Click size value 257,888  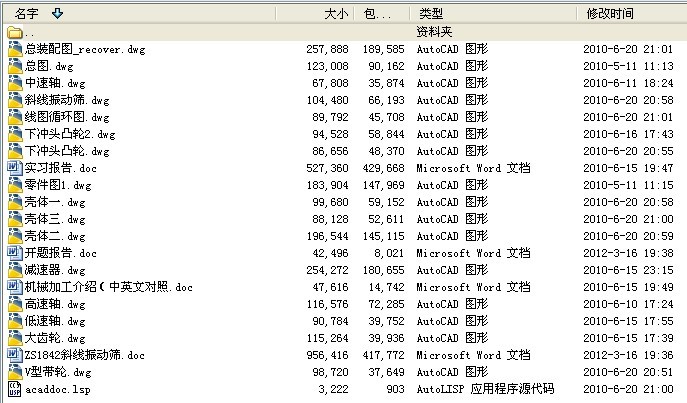(x=327, y=49)
